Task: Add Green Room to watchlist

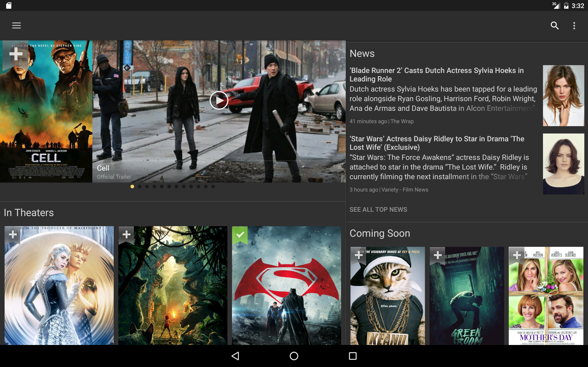Action: pos(437,255)
